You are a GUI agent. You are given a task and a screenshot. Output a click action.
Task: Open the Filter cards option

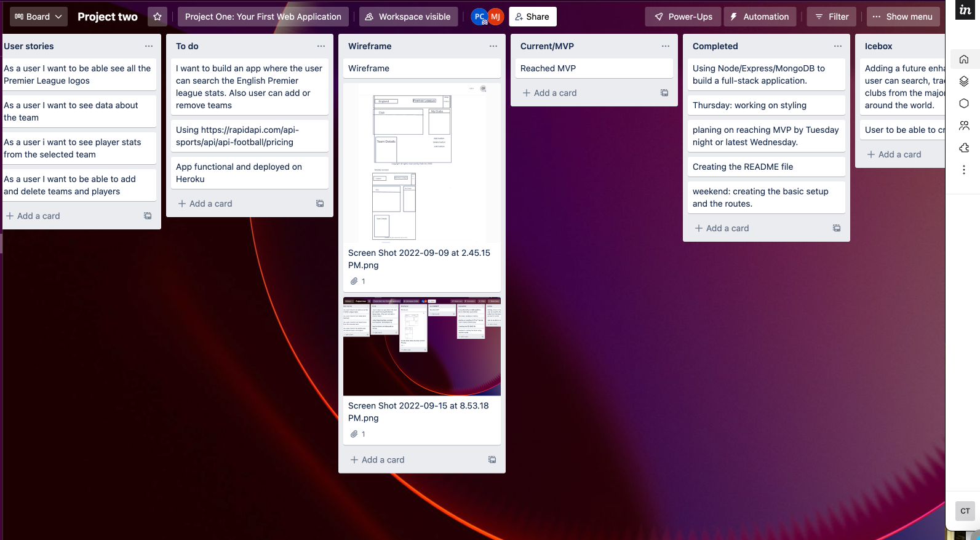[832, 17]
